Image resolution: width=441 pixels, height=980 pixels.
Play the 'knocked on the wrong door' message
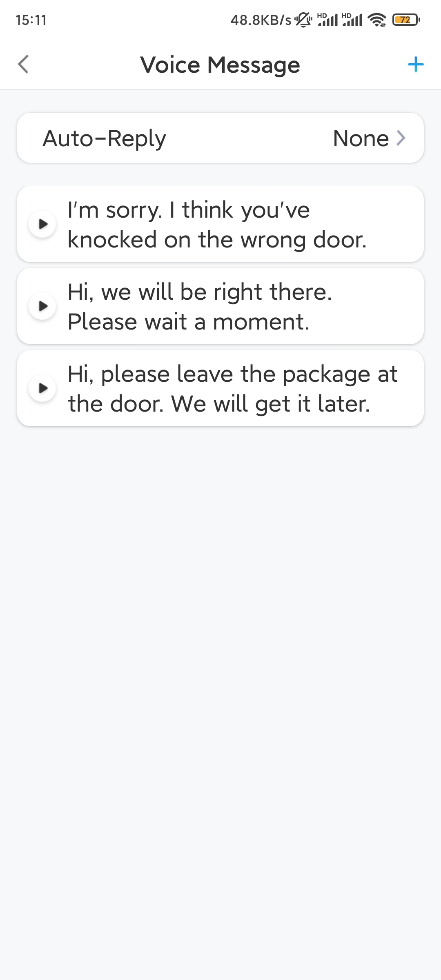pyautogui.click(x=42, y=224)
